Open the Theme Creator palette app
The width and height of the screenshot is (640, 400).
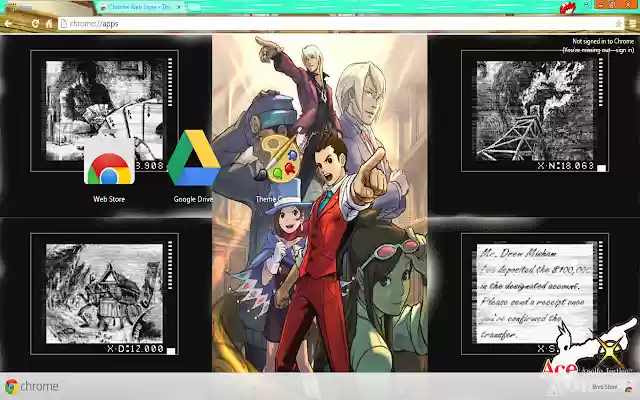(280, 158)
